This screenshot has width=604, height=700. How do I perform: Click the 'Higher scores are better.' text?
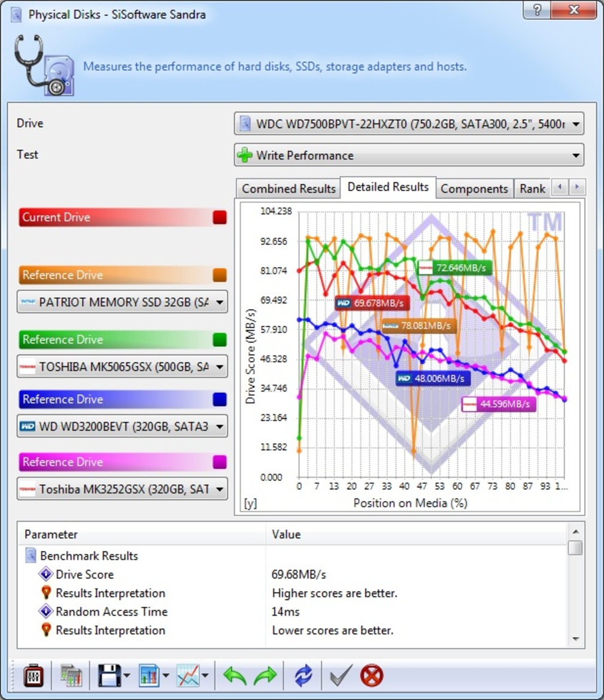pyautogui.click(x=335, y=593)
